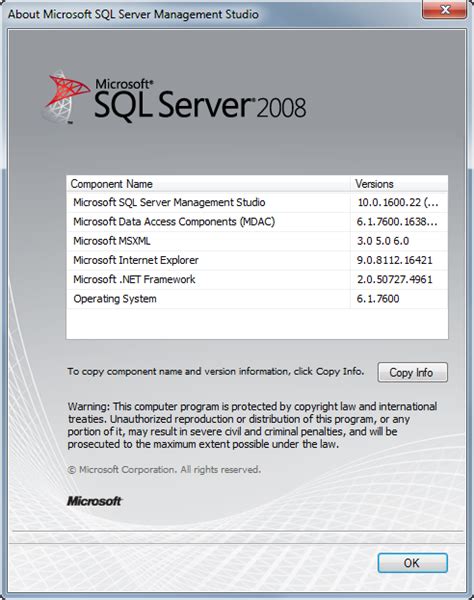Image resolution: width=474 pixels, height=600 pixels.
Task: Select the Microsoft MSXML row
Action: click(257, 241)
